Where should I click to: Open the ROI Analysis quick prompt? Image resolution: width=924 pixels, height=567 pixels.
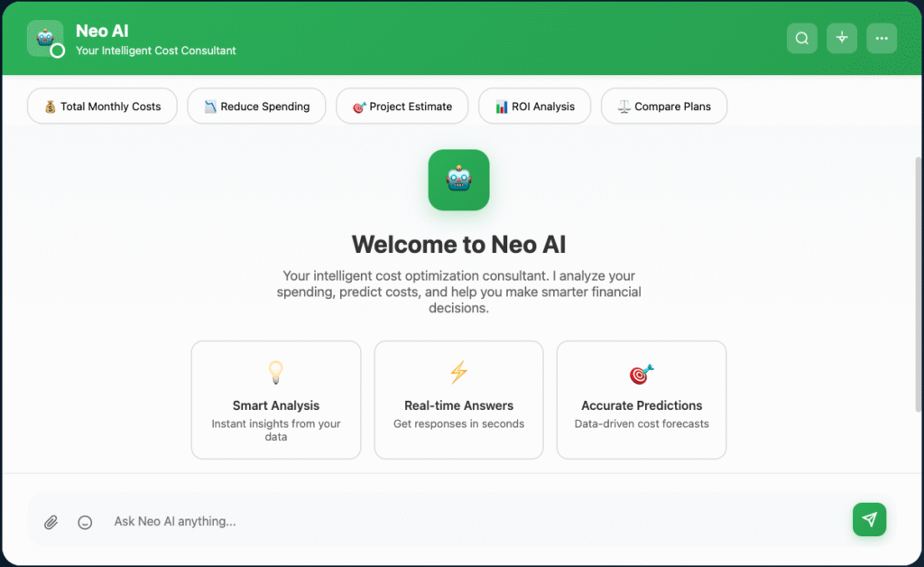pyautogui.click(x=534, y=107)
